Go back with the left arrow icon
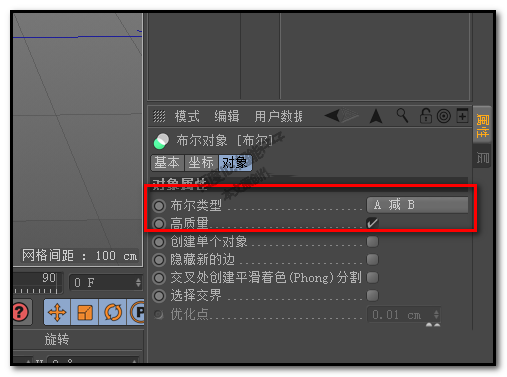Viewport: 507px width, 377px height. pos(332,116)
